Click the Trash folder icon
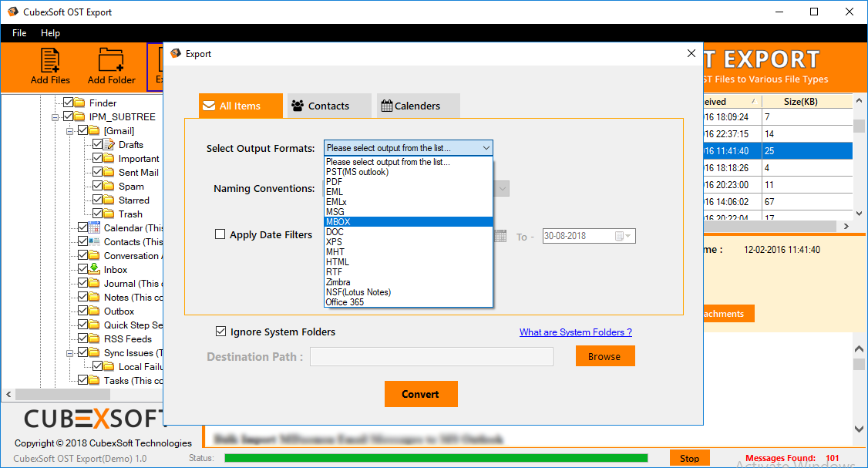Screen dimensions: 868x468 (109, 214)
